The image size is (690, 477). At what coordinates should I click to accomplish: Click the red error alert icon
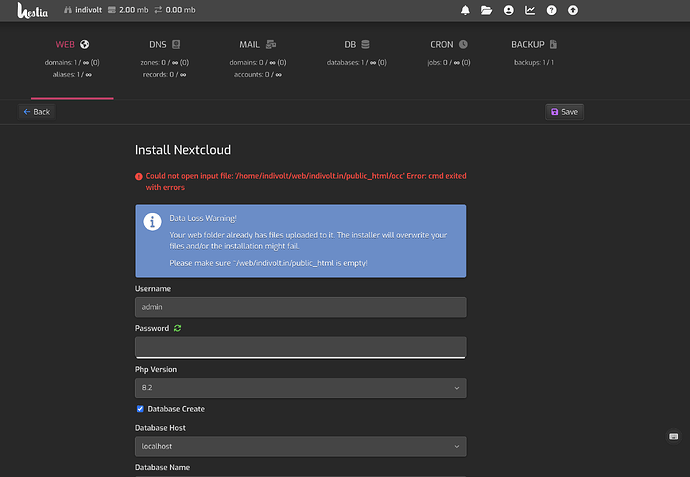tap(139, 176)
